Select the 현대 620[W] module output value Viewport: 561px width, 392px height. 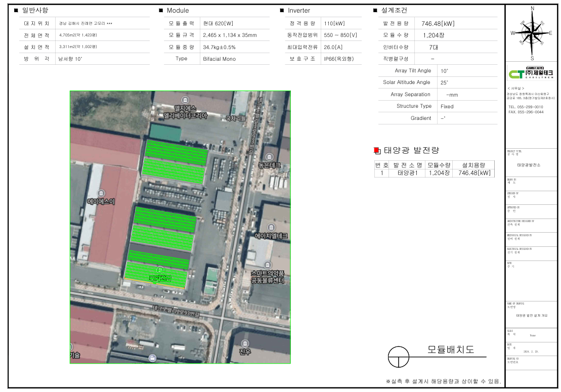(218, 24)
